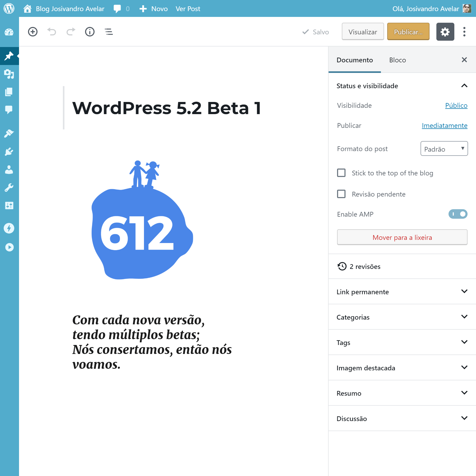This screenshot has height=476, width=476.
Task: Open the Dashboard gauge icon in sidebar
Action: pyautogui.click(x=9, y=32)
